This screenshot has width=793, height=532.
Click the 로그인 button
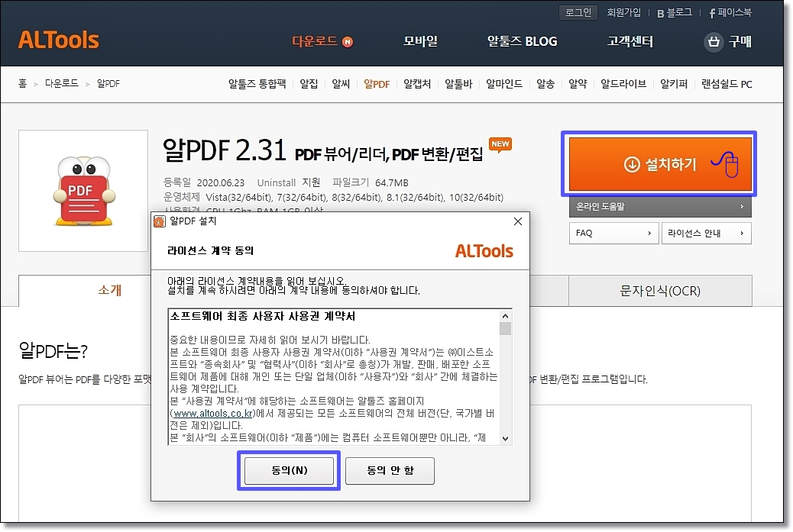(x=578, y=13)
